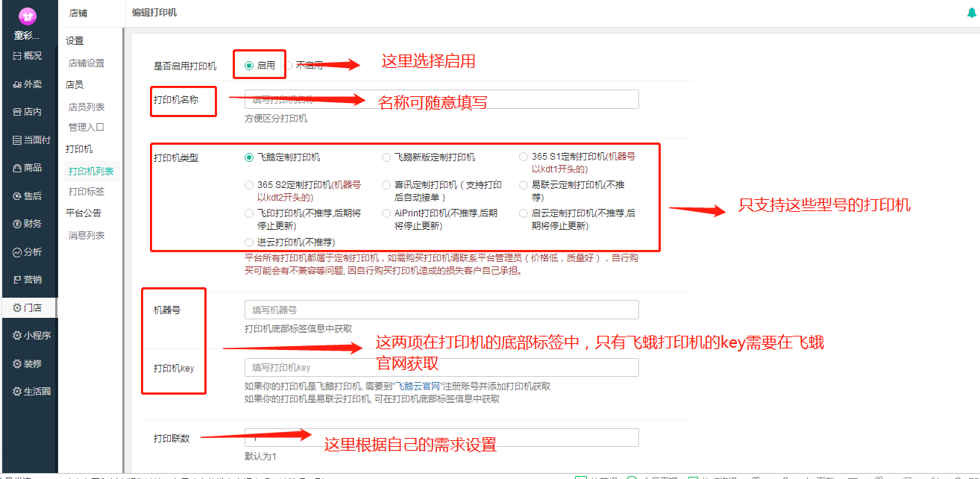Screen dimensions: 980x479
Task: Open 打印机列表 in the submenu
Action: pyautogui.click(x=91, y=172)
